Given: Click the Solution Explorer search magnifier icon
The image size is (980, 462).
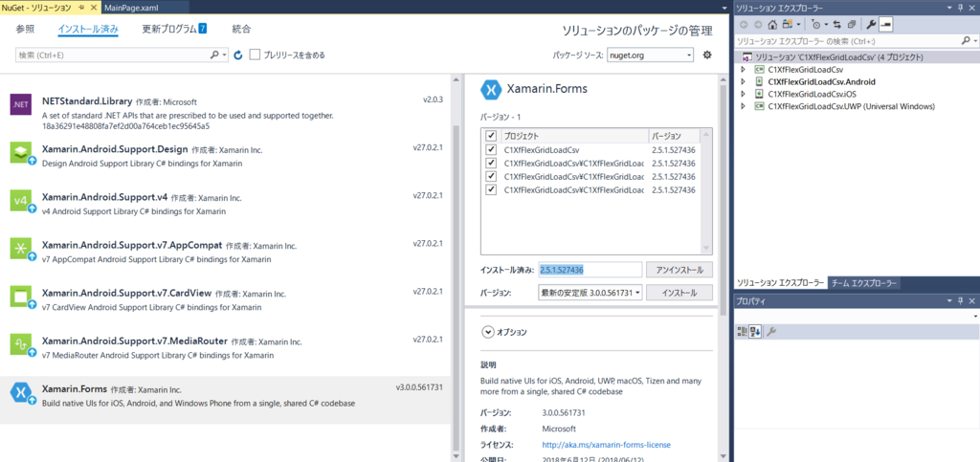Looking at the screenshot, I should (965, 41).
